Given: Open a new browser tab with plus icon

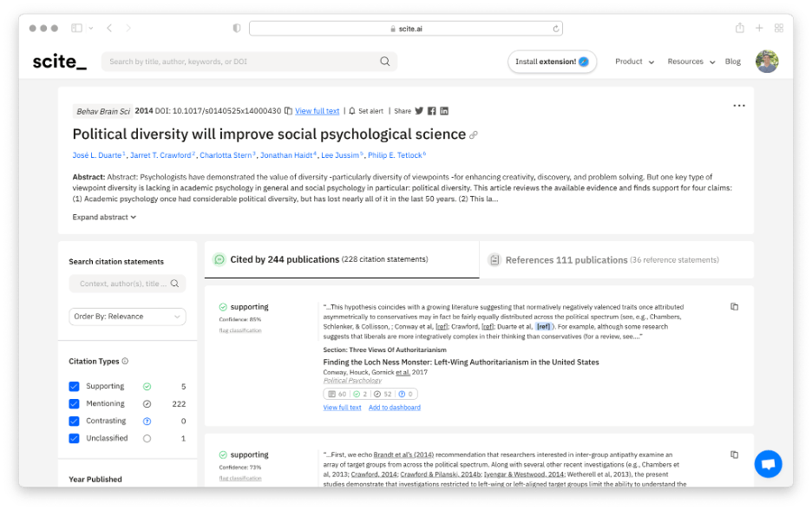Looking at the screenshot, I should pos(759,28).
